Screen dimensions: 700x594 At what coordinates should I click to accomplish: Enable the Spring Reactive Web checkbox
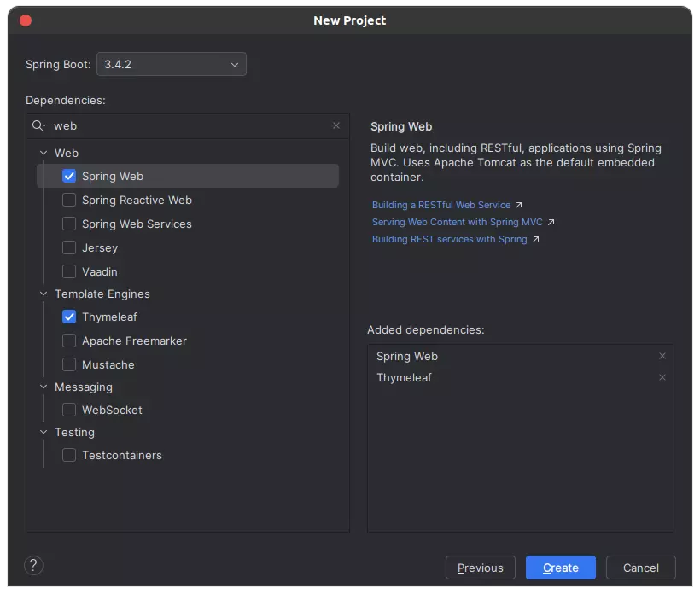(69, 200)
